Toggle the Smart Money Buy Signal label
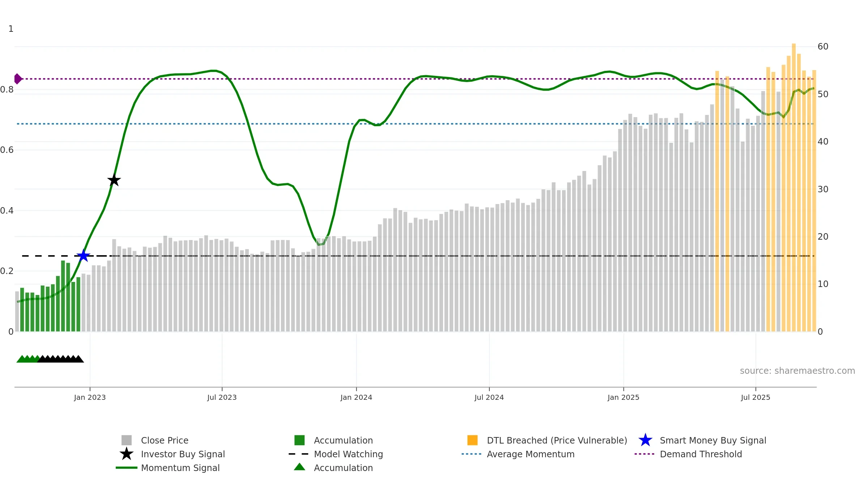Image resolution: width=868 pixels, height=488 pixels. click(x=713, y=440)
